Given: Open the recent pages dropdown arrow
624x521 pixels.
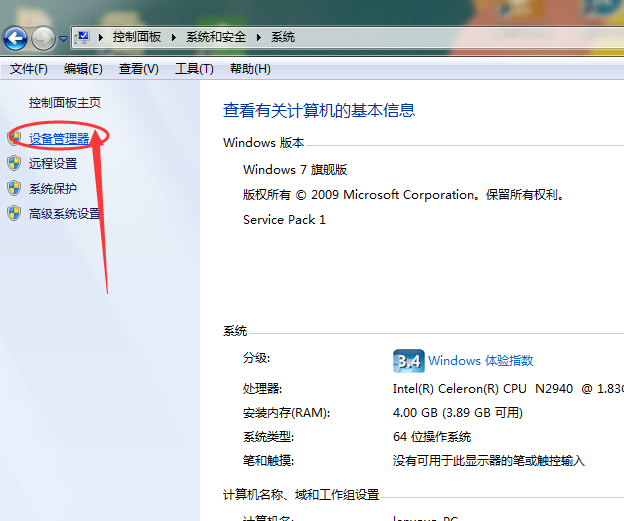Looking at the screenshot, I should pyautogui.click(x=63, y=39).
